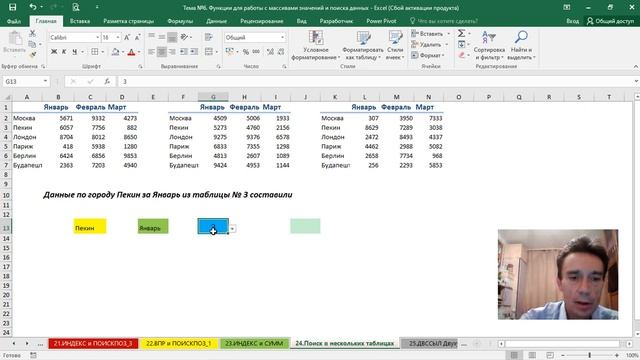Viewport: 640px width, 360px height.
Task: Click the Удалить cells button
Action: coord(430,44)
